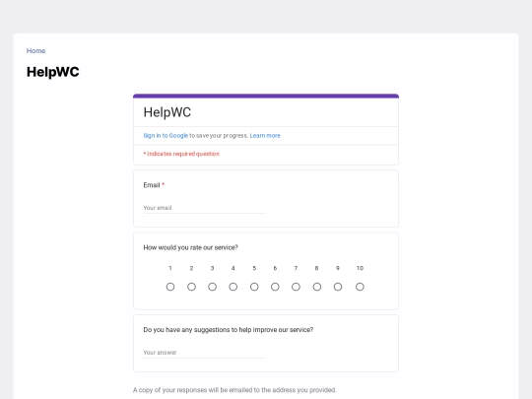Mark rating 8 radio button

coord(317,287)
